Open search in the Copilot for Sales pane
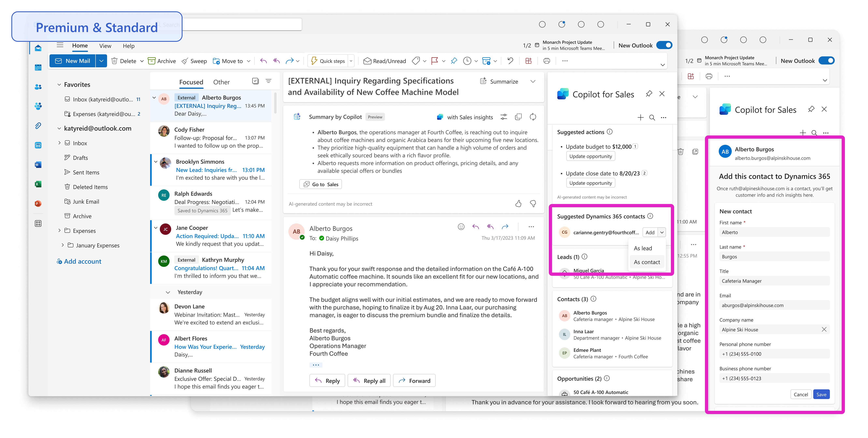This screenshot has height=438, width=868. coord(652,118)
